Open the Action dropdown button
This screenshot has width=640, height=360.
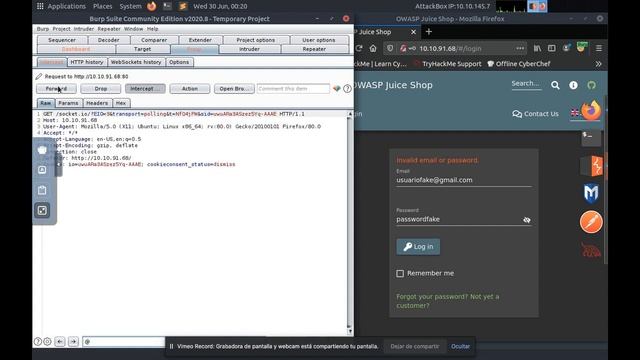click(189, 89)
